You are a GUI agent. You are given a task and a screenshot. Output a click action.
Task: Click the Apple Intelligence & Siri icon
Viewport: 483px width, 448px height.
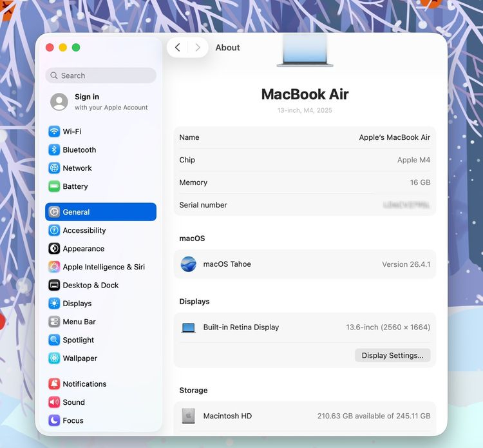(x=54, y=267)
